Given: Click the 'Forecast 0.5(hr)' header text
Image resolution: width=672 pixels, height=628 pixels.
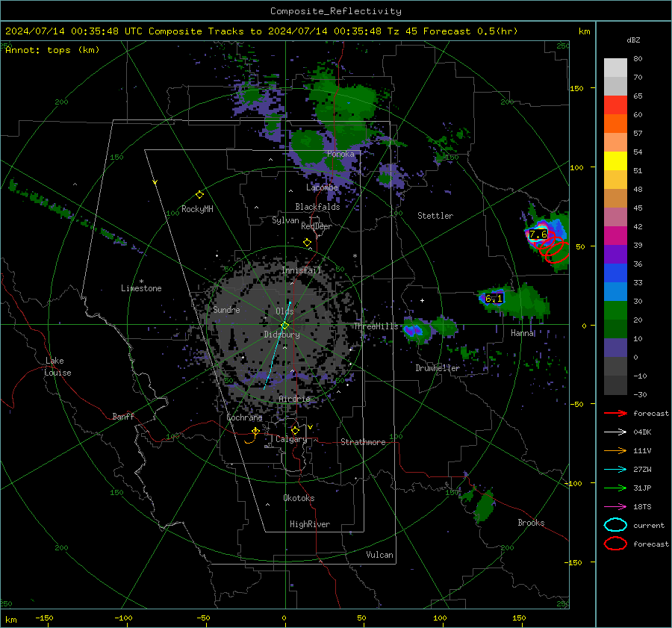Looking at the screenshot, I should click(x=470, y=31).
